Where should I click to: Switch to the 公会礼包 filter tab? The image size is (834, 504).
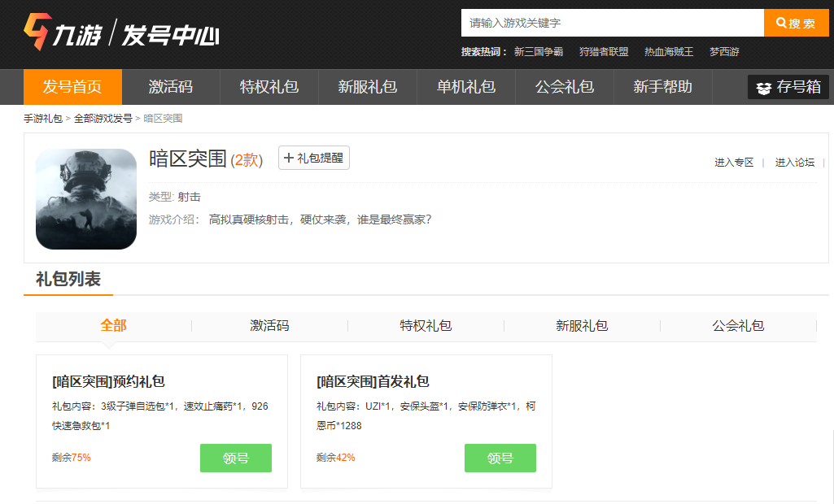click(738, 326)
